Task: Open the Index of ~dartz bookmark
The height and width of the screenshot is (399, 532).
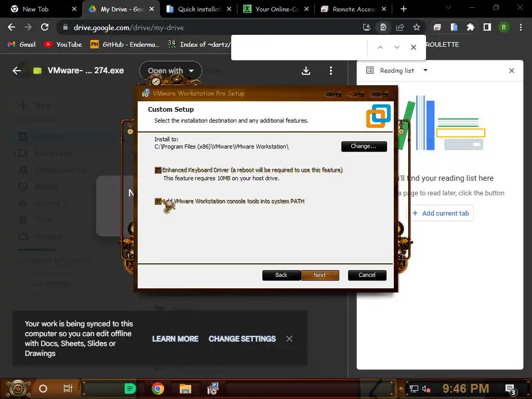Action: point(199,45)
